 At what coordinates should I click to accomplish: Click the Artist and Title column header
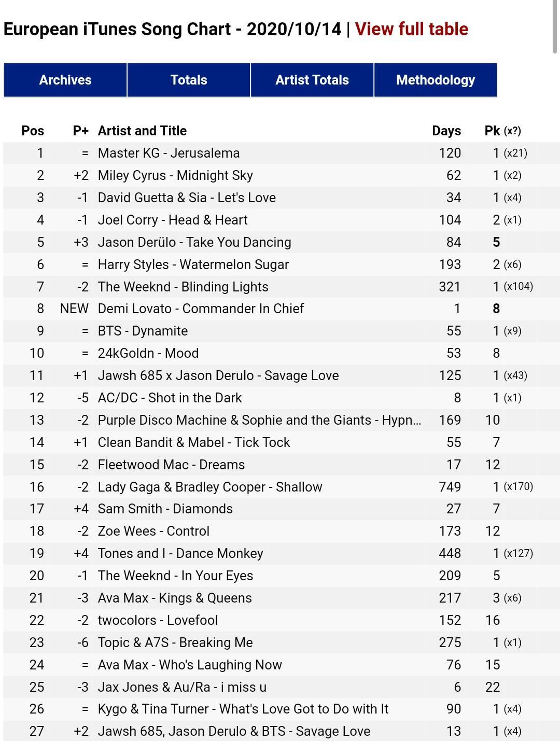142,131
